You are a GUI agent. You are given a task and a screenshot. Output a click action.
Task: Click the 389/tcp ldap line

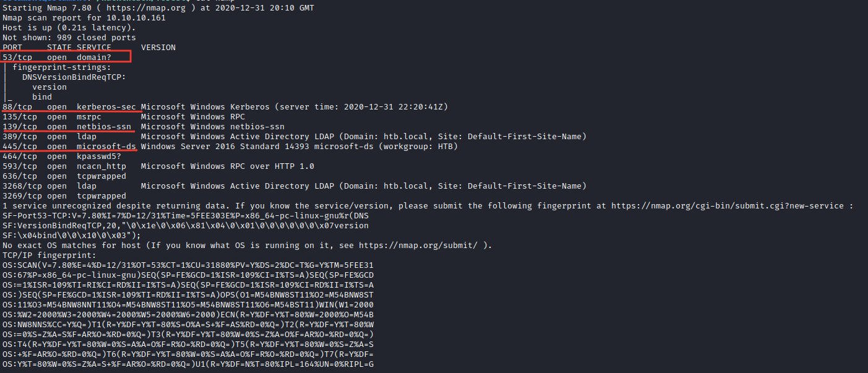294,136
